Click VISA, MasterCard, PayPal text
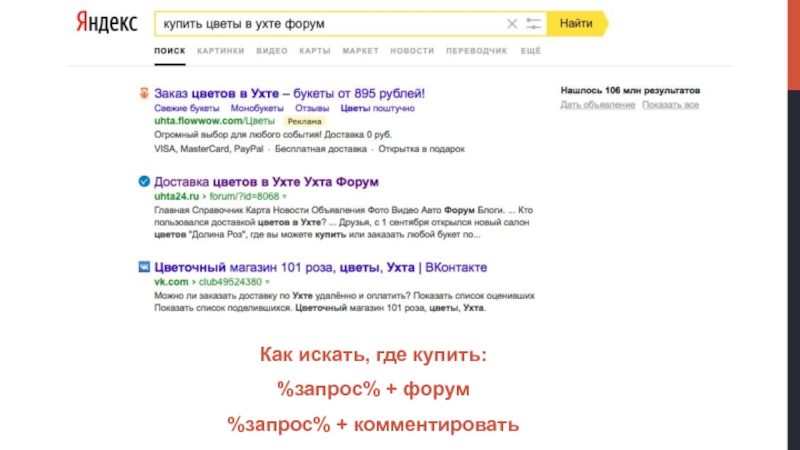 (x=209, y=149)
